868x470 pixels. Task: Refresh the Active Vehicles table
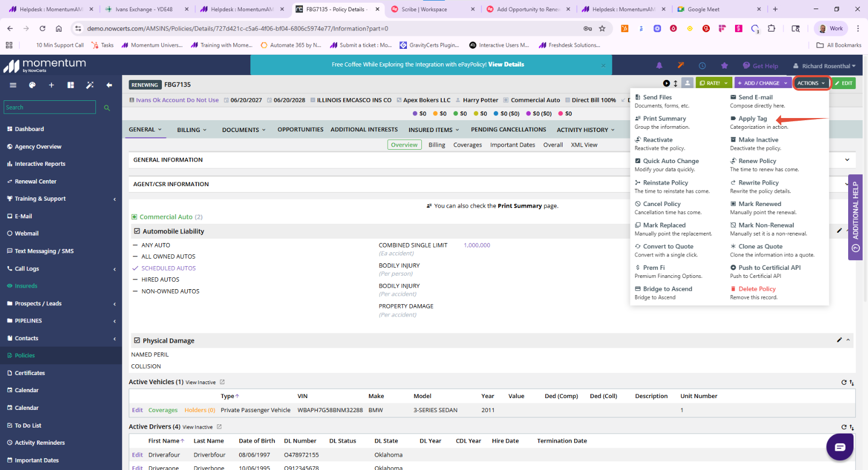click(x=844, y=383)
